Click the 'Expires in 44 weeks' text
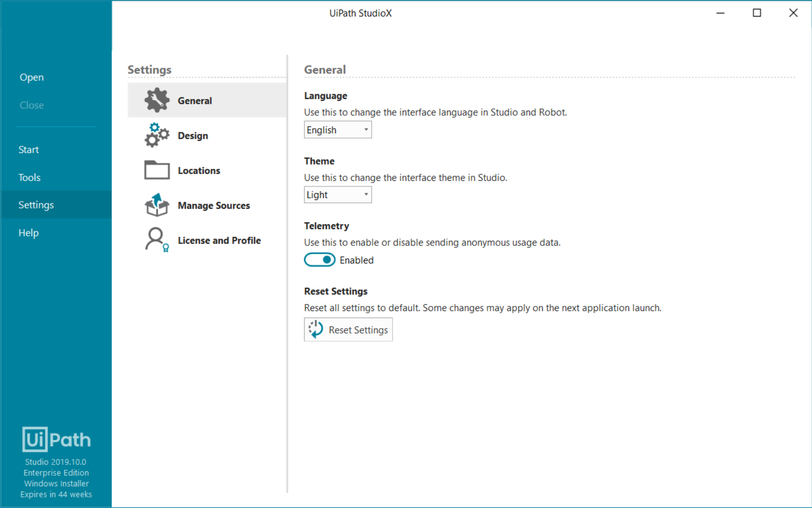This screenshot has width=812, height=508. (56, 494)
